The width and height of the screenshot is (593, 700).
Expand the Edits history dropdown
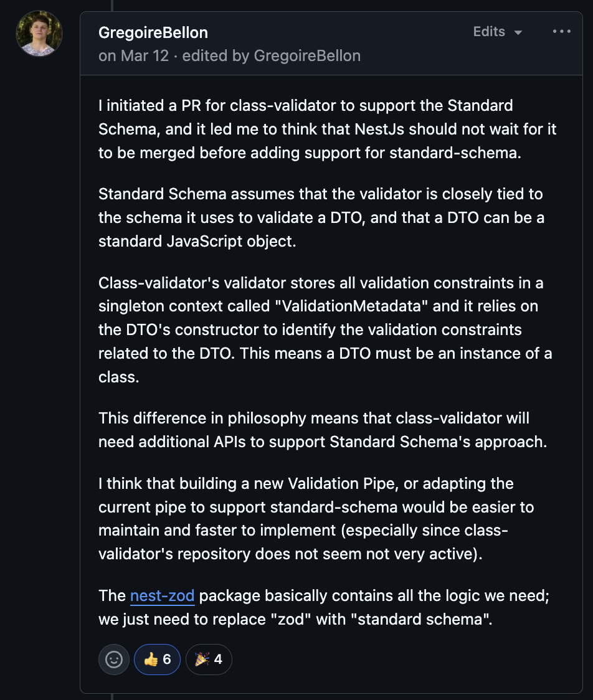click(x=498, y=32)
